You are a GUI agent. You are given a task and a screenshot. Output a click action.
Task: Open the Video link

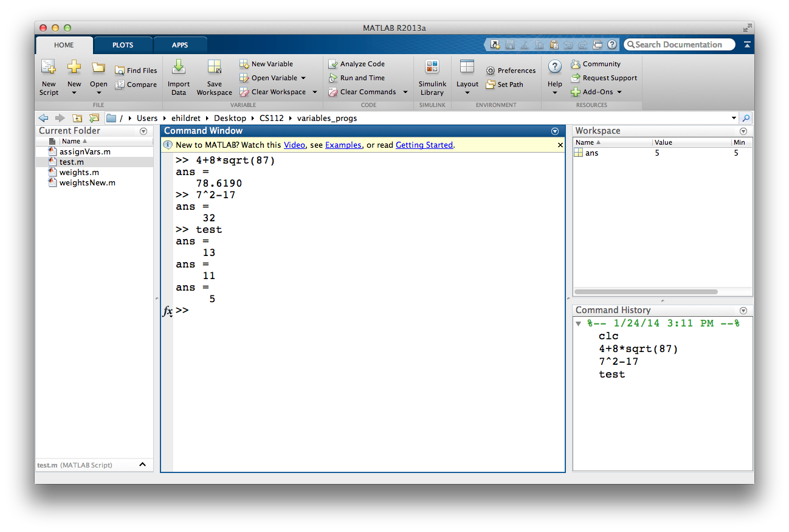pyautogui.click(x=294, y=145)
